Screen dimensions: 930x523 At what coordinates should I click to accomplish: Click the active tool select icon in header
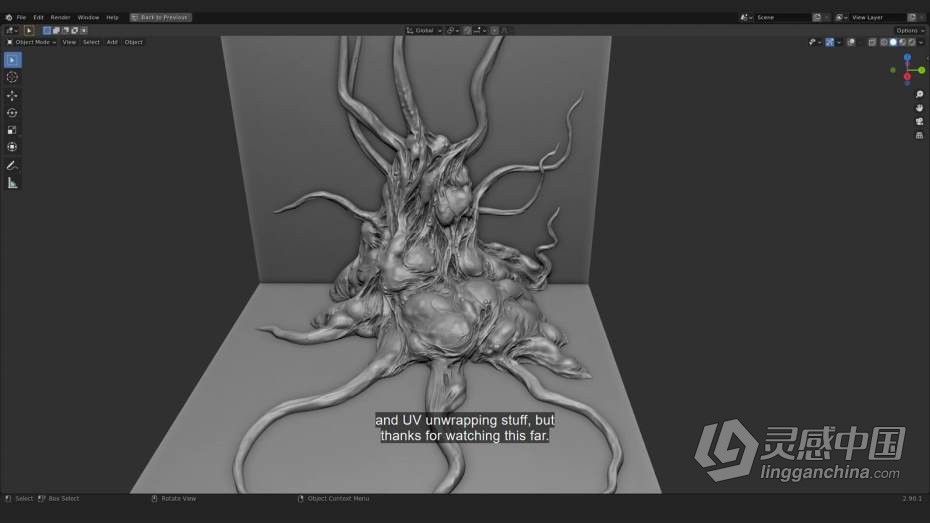tap(28, 30)
